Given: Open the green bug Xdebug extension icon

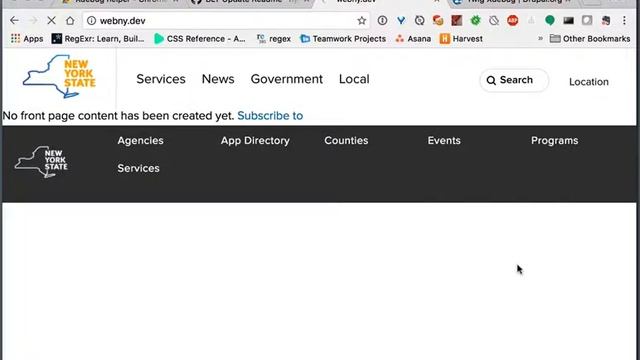Looking at the screenshot, I should 476,20.
